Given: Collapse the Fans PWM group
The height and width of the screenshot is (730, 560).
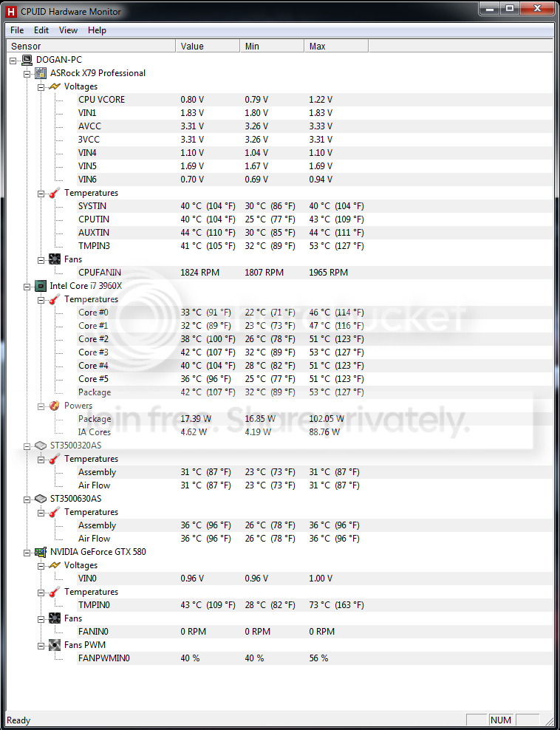Looking at the screenshot, I should [41, 645].
